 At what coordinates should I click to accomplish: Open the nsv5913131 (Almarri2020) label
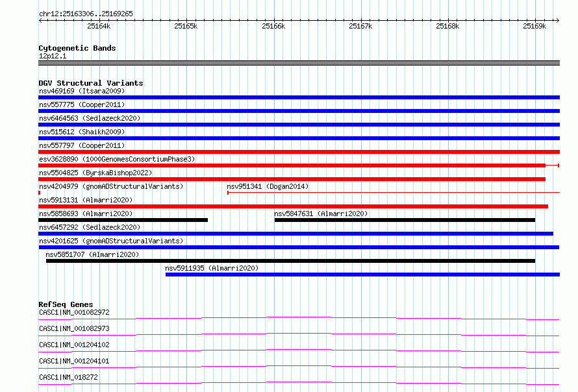(x=86, y=200)
